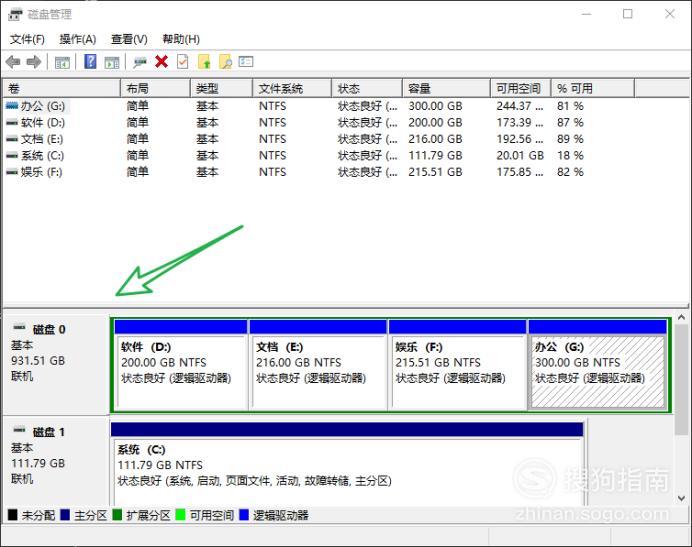Click the 磁盘 1 disk icon
Viewport: 692px width, 547px height.
click(x=19, y=430)
